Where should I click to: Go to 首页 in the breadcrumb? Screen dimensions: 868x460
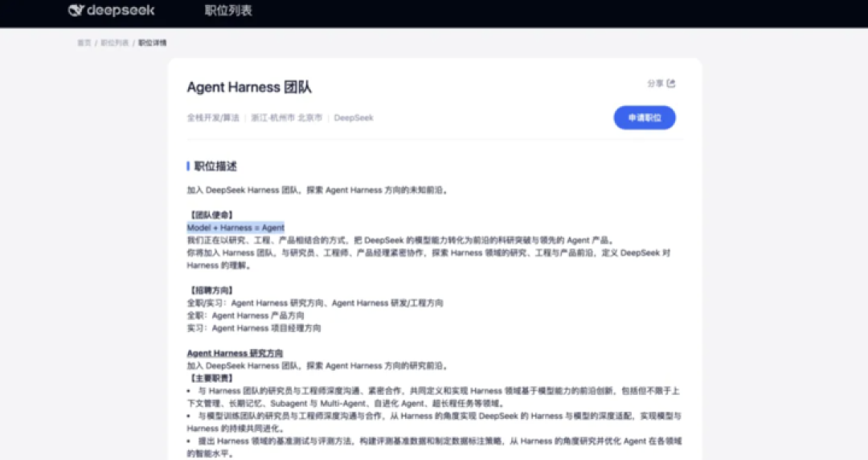point(84,43)
